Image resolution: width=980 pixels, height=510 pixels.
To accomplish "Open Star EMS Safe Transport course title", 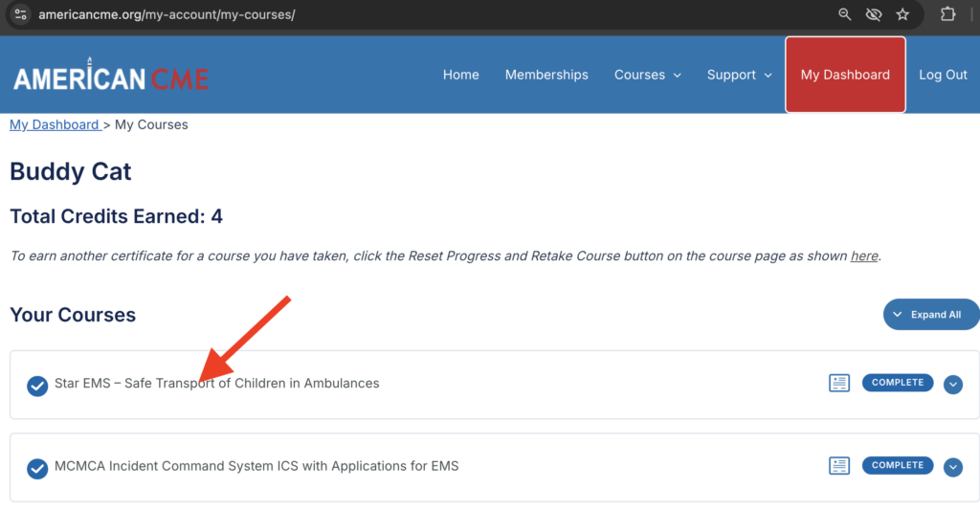I will pos(217,383).
